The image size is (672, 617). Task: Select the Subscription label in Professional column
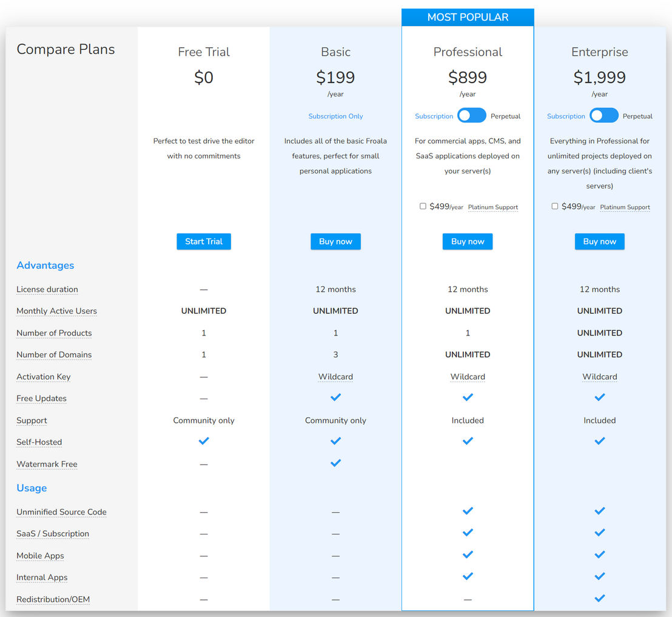(x=434, y=116)
